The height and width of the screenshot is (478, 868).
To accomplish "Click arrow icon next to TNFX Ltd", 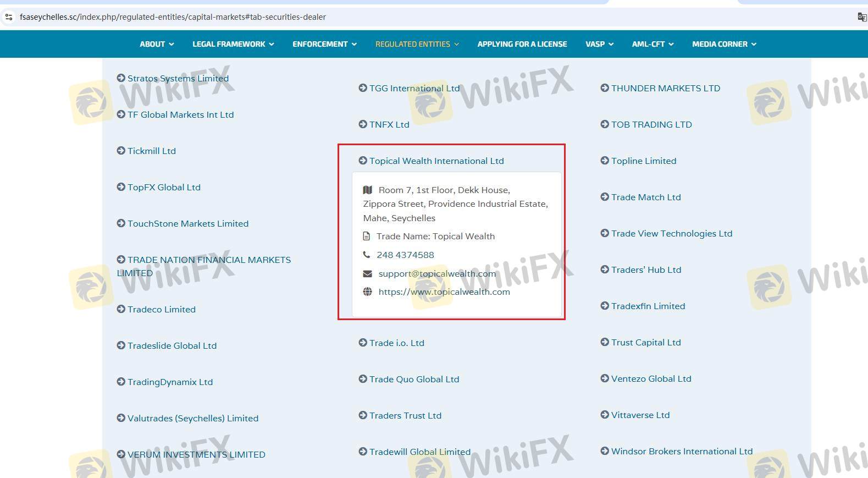I will (x=363, y=124).
